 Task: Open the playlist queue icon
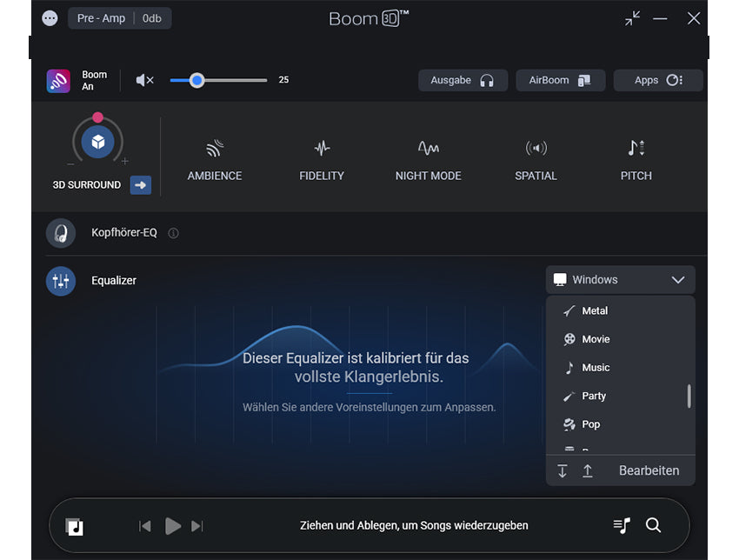coord(622,525)
